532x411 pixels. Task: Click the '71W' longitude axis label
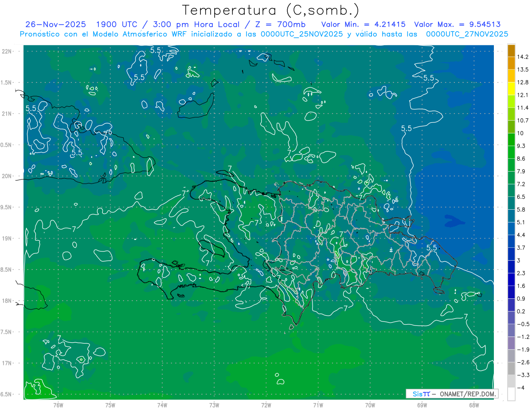[318, 405]
